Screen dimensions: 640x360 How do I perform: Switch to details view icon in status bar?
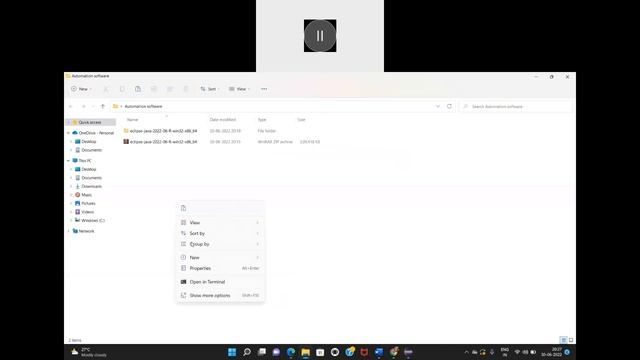pos(564,340)
